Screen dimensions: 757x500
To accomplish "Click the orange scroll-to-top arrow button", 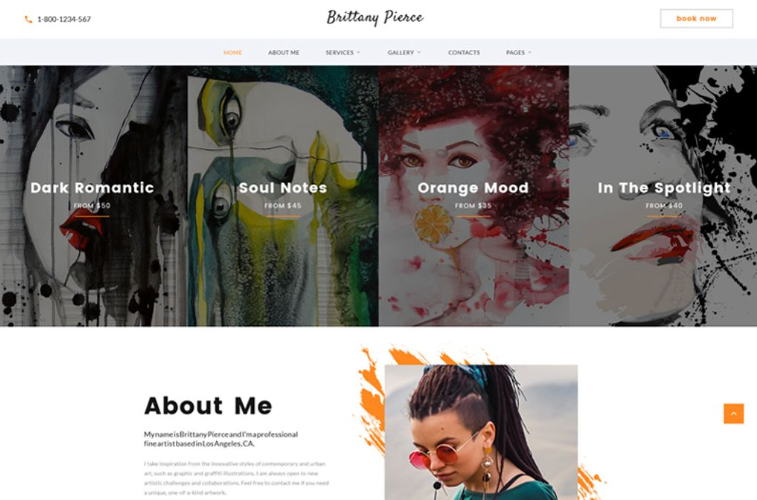I will (733, 414).
